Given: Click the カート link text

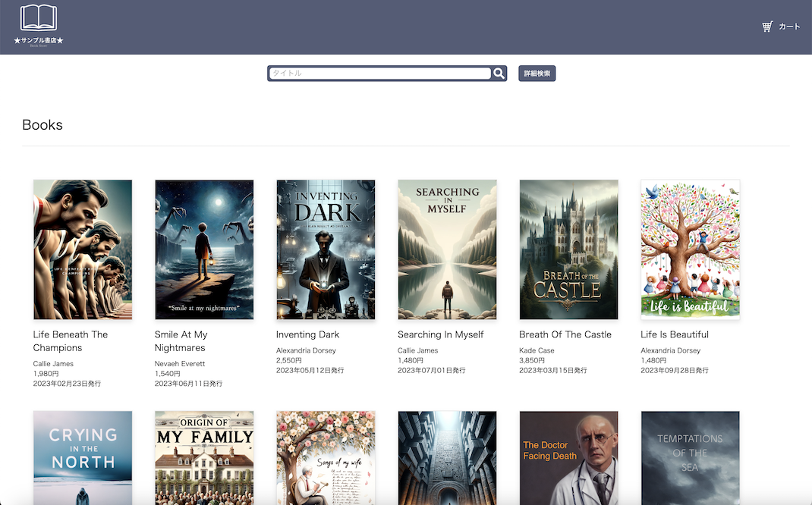Looking at the screenshot, I should click(x=789, y=27).
